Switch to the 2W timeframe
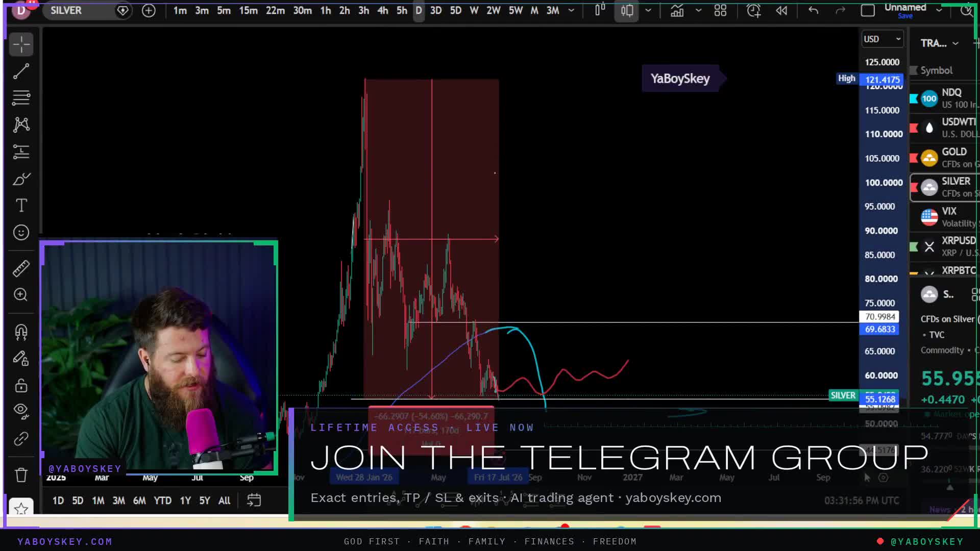 (x=493, y=10)
